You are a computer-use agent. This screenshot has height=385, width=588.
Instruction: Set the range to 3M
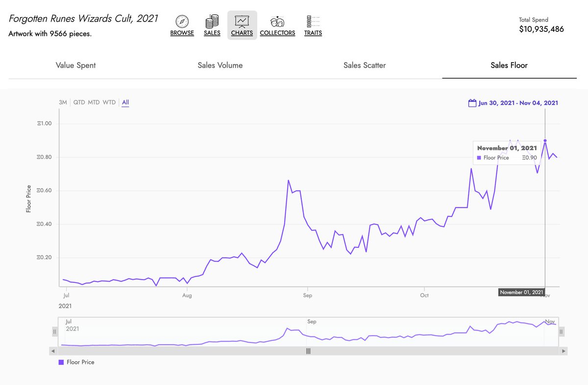coord(63,102)
